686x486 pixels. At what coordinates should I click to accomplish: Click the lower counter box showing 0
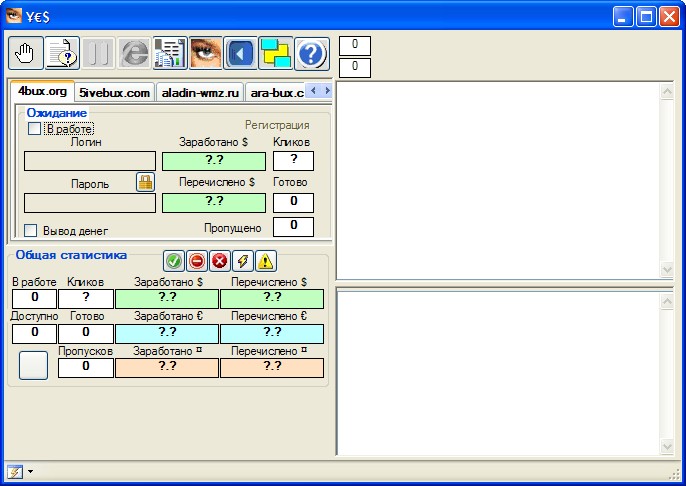355,68
